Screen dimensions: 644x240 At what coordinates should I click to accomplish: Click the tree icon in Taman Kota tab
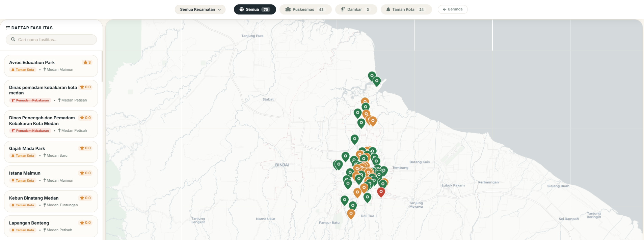point(388,9)
